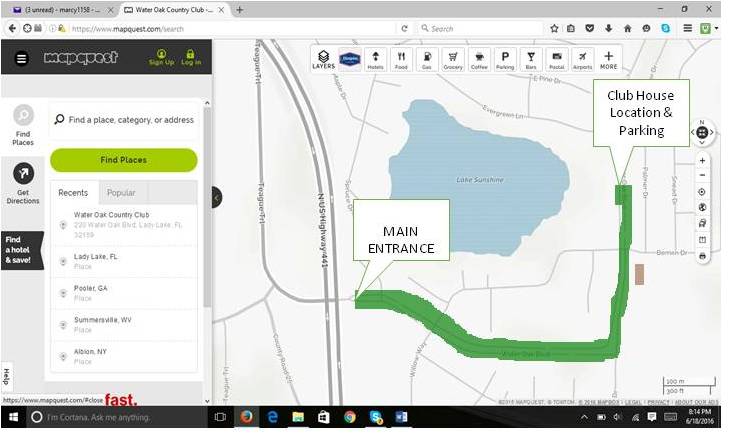Select recent search Water Oak Country Club
The image size is (730, 434).
[124, 225]
